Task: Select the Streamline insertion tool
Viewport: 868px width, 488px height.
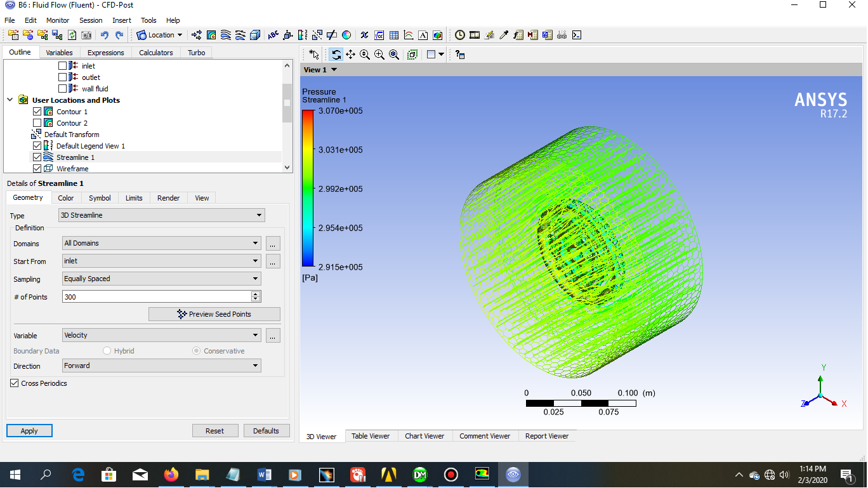Action: coord(225,35)
